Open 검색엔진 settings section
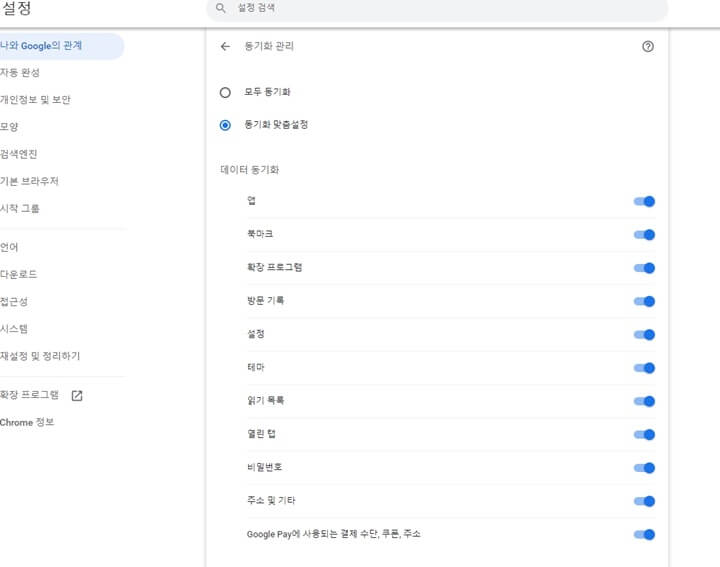 [19, 154]
